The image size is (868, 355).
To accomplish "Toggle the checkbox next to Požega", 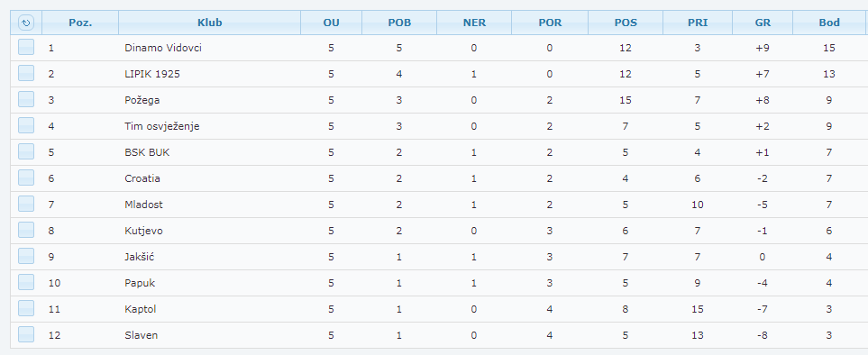I will coord(26,99).
